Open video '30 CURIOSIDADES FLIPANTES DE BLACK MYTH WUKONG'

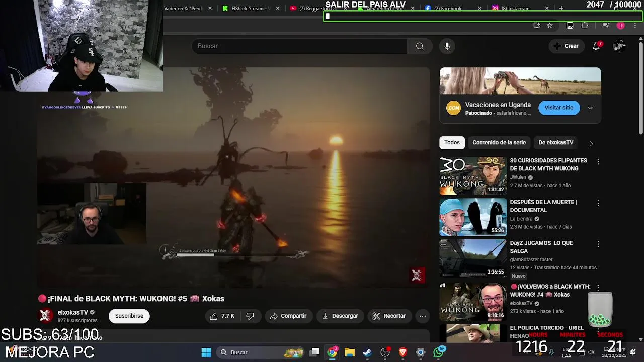tap(548, 164)
